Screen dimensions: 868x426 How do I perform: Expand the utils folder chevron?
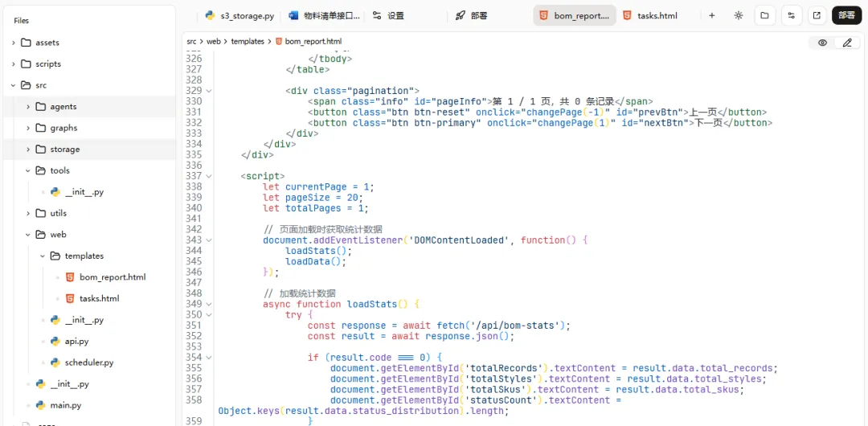coord(27,213)
